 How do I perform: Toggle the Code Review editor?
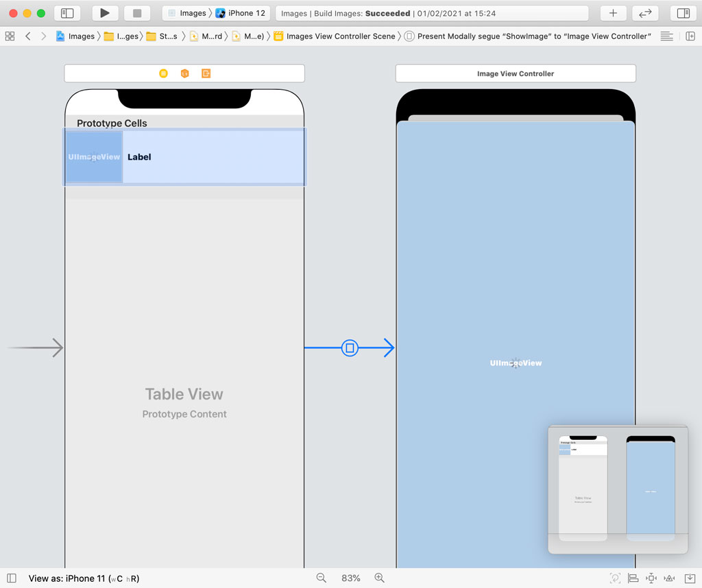(x=645, y=12)
